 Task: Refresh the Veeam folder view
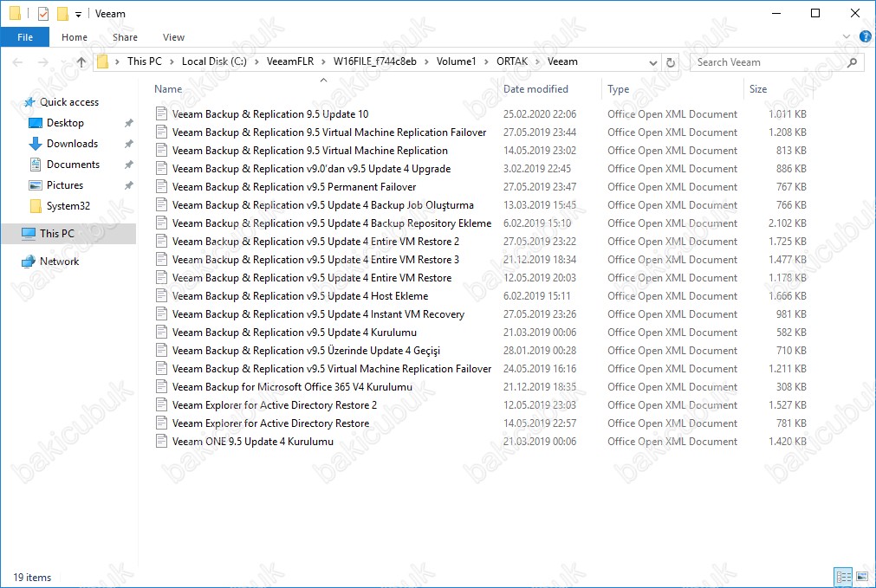671,62
